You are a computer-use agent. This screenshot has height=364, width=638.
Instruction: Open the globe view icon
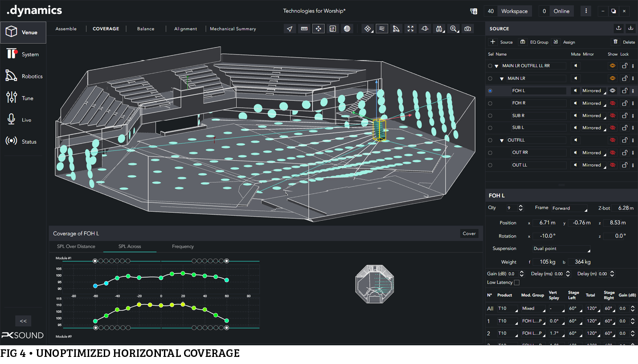347,29
